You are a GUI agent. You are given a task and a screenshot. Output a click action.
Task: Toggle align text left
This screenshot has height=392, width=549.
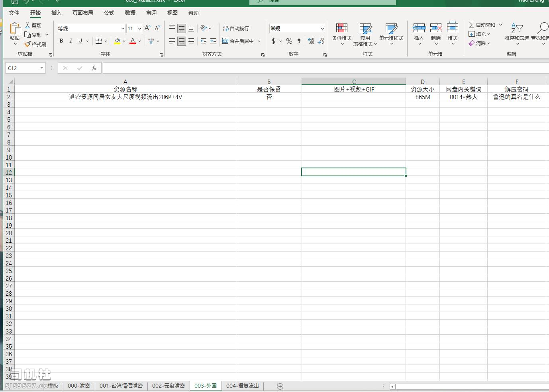coord(172,41)
